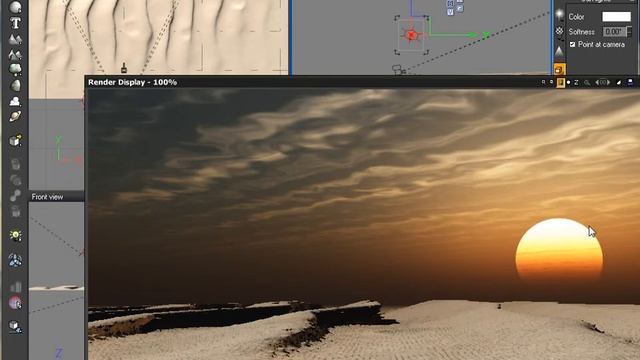The image size is (640, 360).
Task: Click the gel pattern icon beside Softness
Action: pyautogui.click(x=559, y=31)
